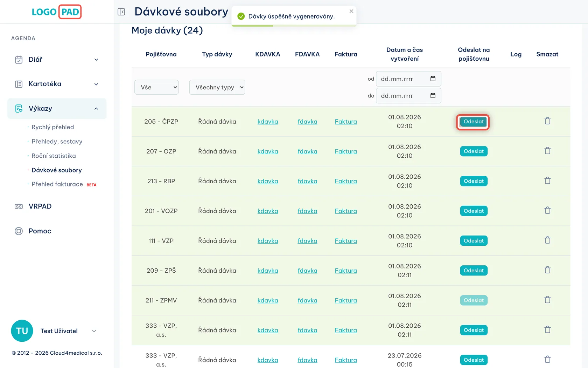This screenshot has height=368, width=588.
Task: Send the 213 - RBP batch
Action: (474, 181)
